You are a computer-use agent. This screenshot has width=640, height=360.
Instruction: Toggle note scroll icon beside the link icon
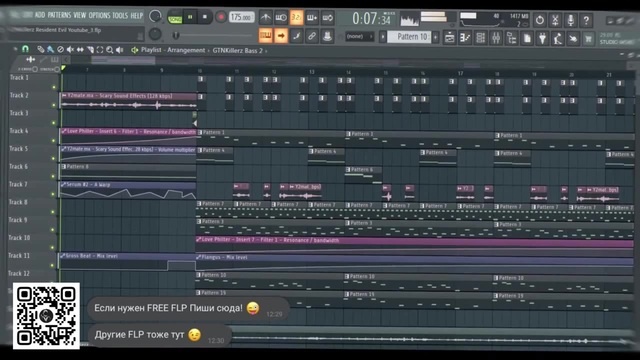pyautogui.click(x=297, y=36)
